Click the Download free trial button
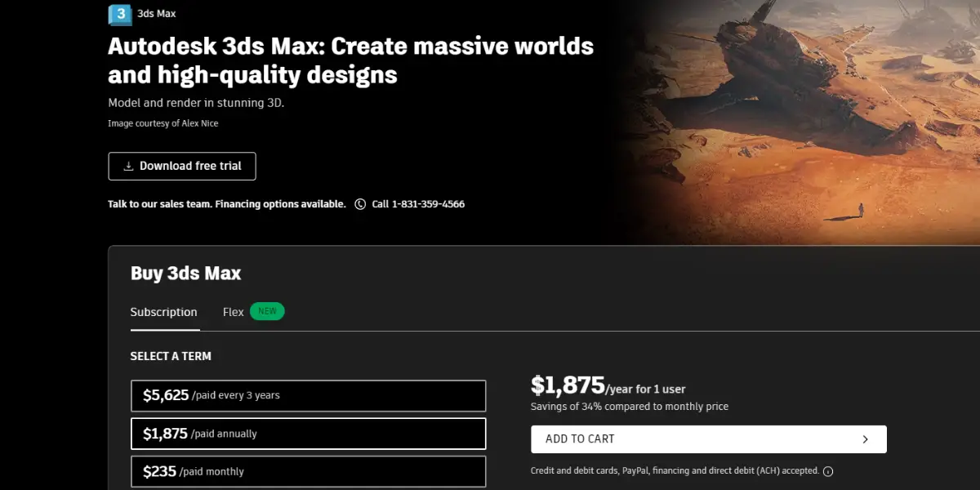This screenshot has height=490, width=980. (x=182, y=166)
